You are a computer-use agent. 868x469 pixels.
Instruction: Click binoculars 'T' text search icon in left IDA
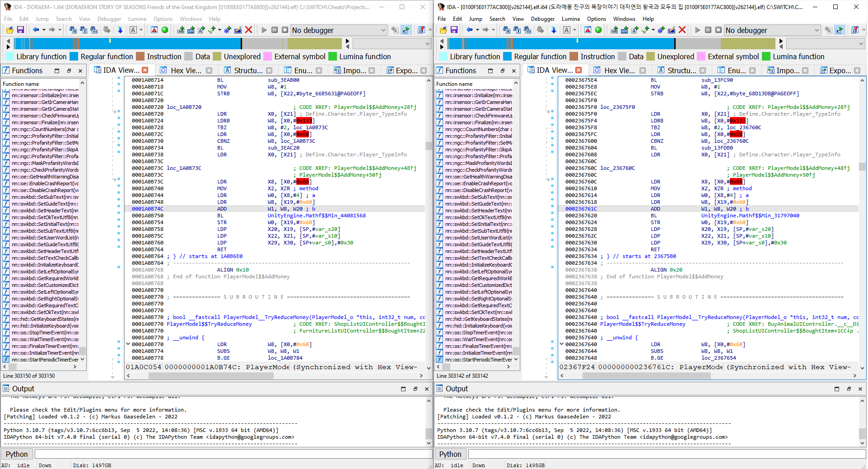pyautogui.click(x=84, y=30)
